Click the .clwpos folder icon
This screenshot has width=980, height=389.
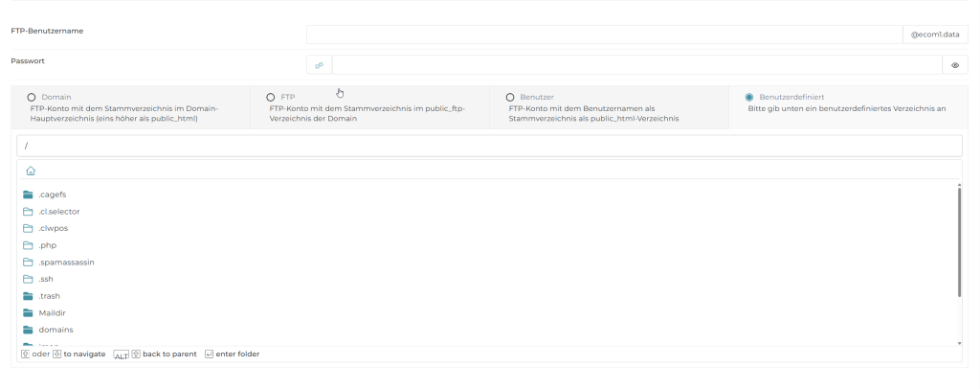29,228
